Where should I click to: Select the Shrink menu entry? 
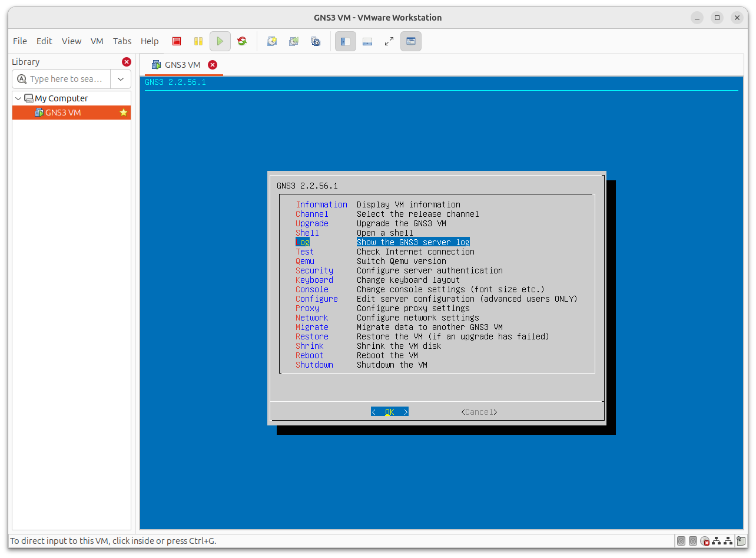pyautogui.click(x=310, y=346)
